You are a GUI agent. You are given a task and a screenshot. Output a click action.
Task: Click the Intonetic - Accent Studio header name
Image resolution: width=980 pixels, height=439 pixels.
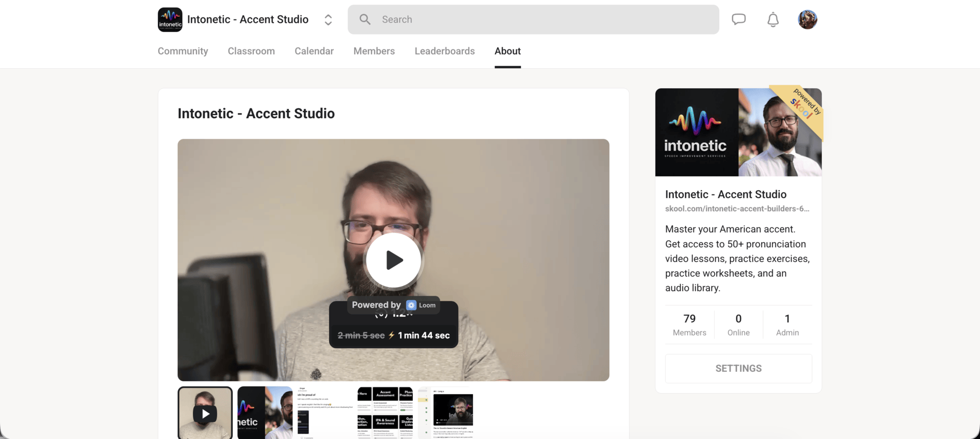[248, 19]
